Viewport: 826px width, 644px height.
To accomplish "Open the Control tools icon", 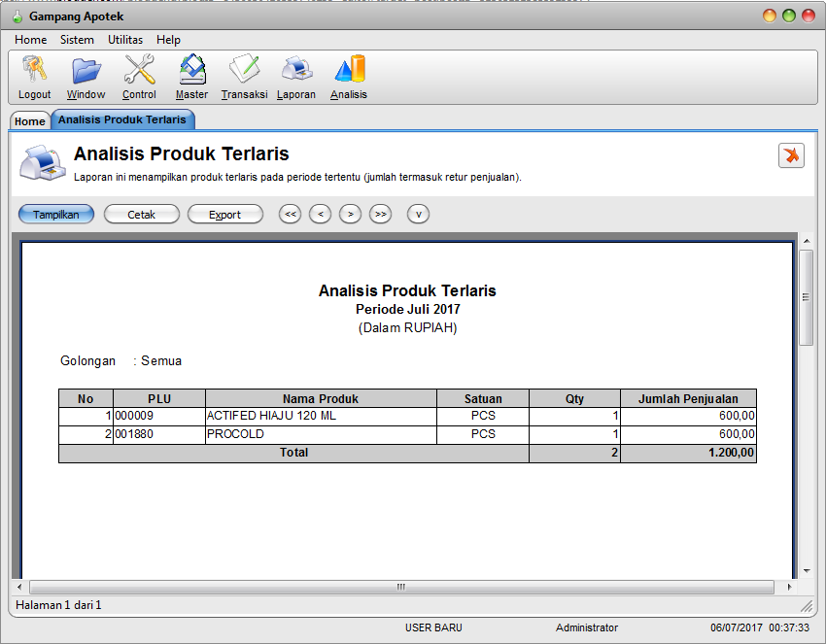I will pyautogui.click(x=139, y=69).
